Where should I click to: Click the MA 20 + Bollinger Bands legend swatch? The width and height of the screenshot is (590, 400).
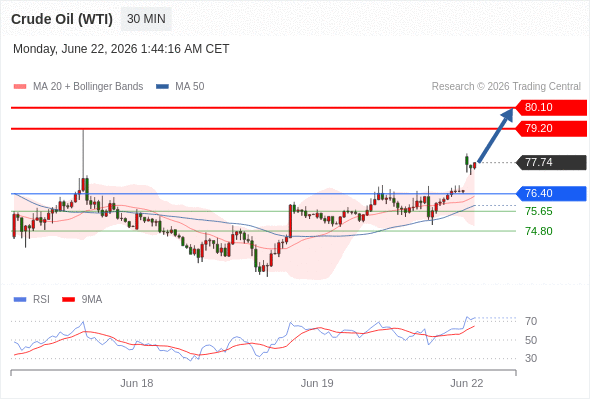tap(20, 87)
